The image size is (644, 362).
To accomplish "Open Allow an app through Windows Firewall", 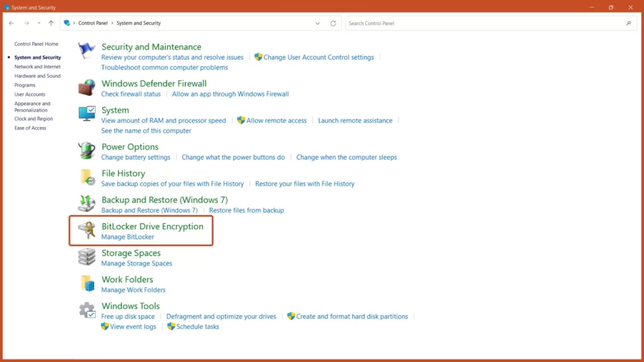I will coord(230,94).
